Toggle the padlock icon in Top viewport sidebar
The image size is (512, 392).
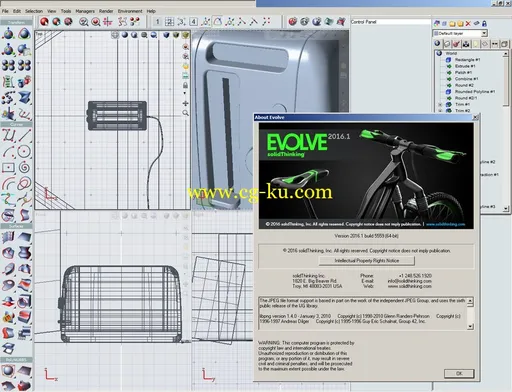[185, 85]
